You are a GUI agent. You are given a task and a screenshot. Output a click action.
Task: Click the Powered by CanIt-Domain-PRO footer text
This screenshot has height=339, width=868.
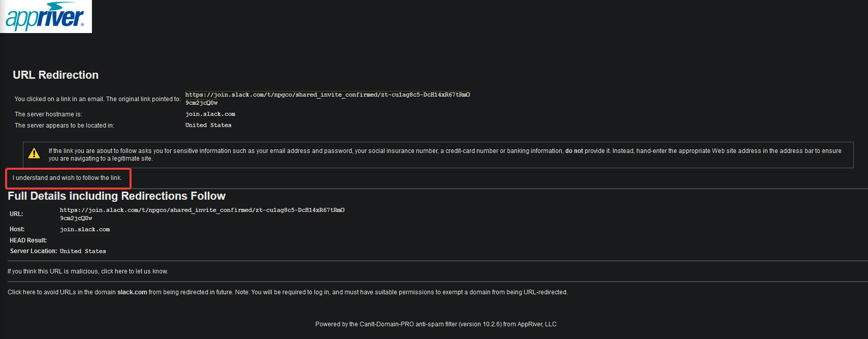(x=436, y=324)
